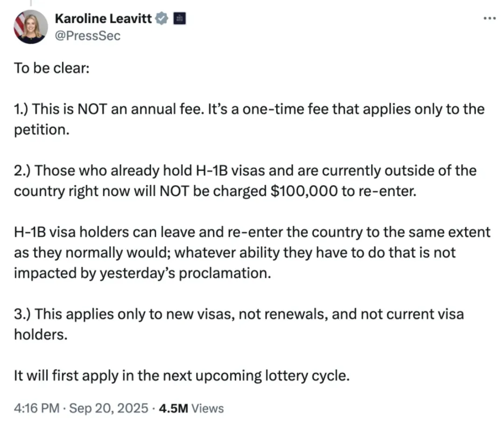Click the blue verified checkmark badge
This screenshot has width=504, height=429.
tap(161, 19)
